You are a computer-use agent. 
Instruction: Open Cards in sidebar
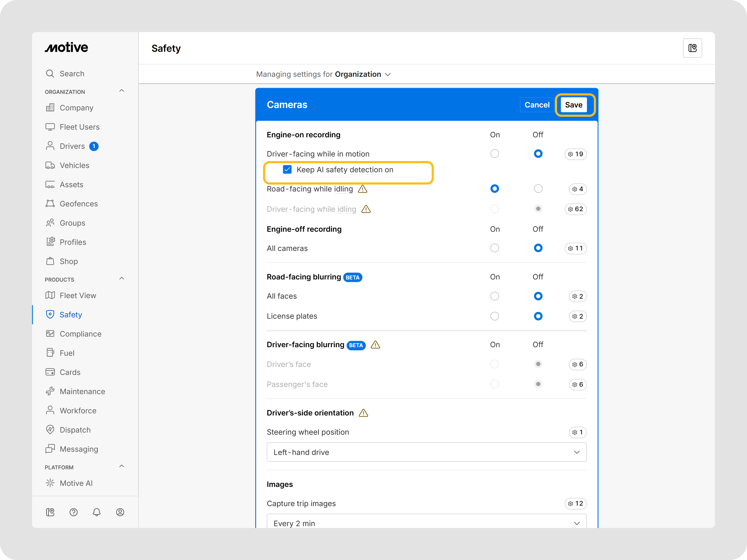pos(63,372)
